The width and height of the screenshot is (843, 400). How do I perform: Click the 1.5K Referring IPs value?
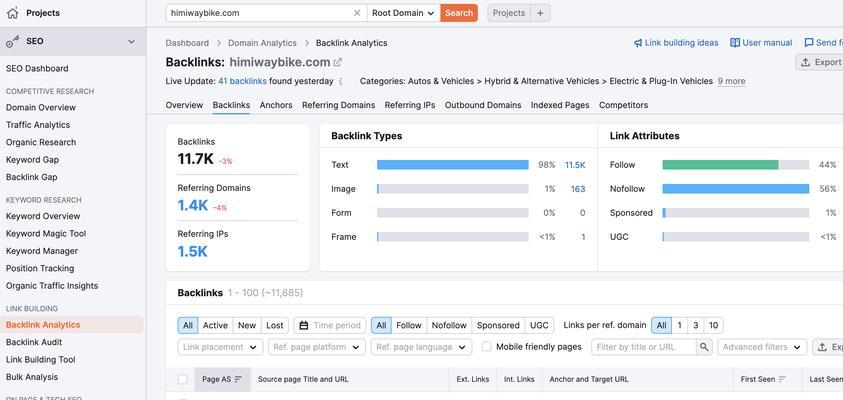tap(192, 252)
